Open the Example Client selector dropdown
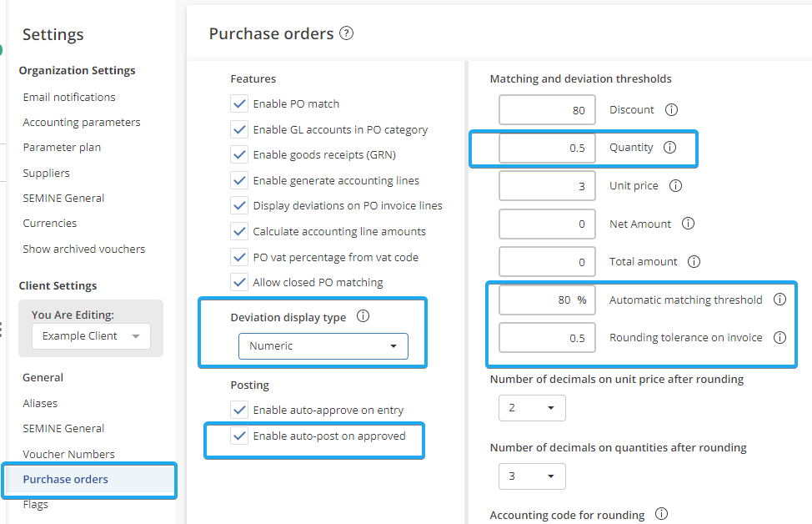The width and height of the screenshot is (812, 524). [x=92, y=336]
